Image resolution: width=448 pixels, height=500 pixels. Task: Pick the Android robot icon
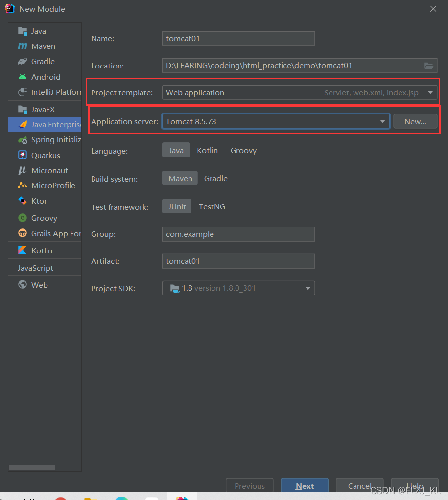click(x=23, y=77)
